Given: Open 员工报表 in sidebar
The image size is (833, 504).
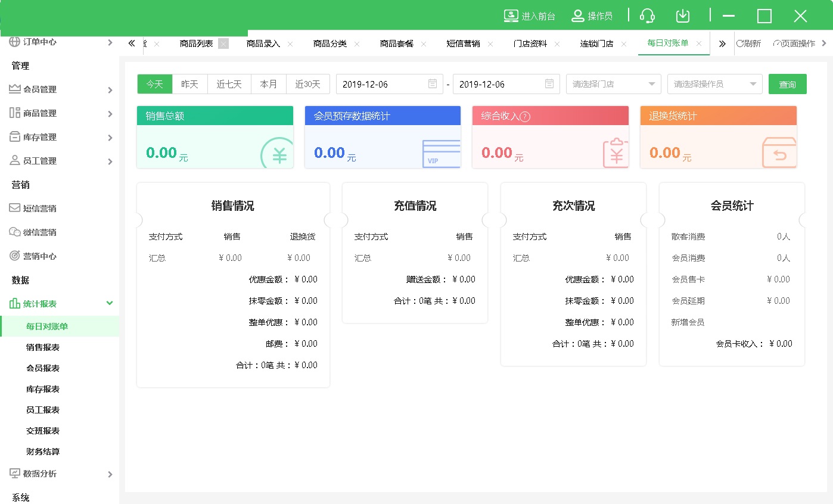Looking at the screenshot, I should click(43, 410).
